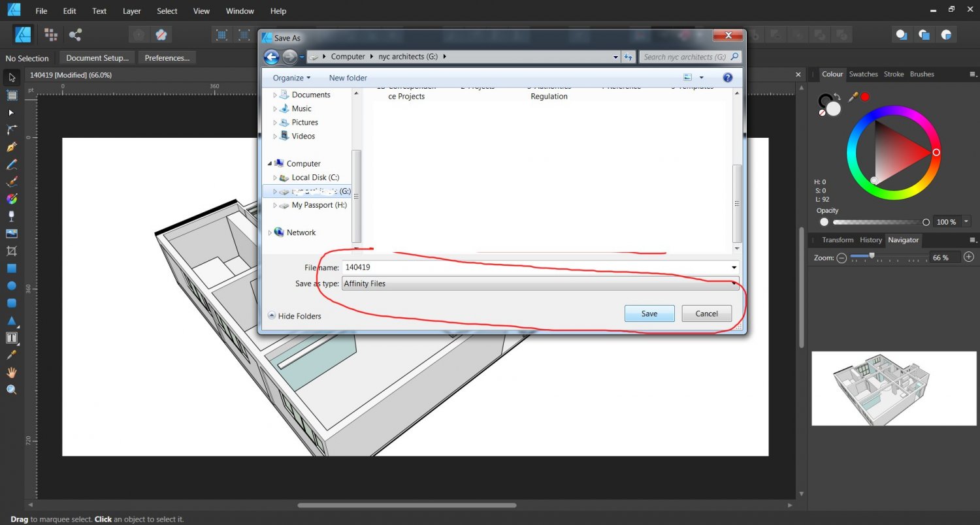This screenshot has height=525, width=980.
Task: Open Preferences from context toolbar
Action: tap(167, 58)
